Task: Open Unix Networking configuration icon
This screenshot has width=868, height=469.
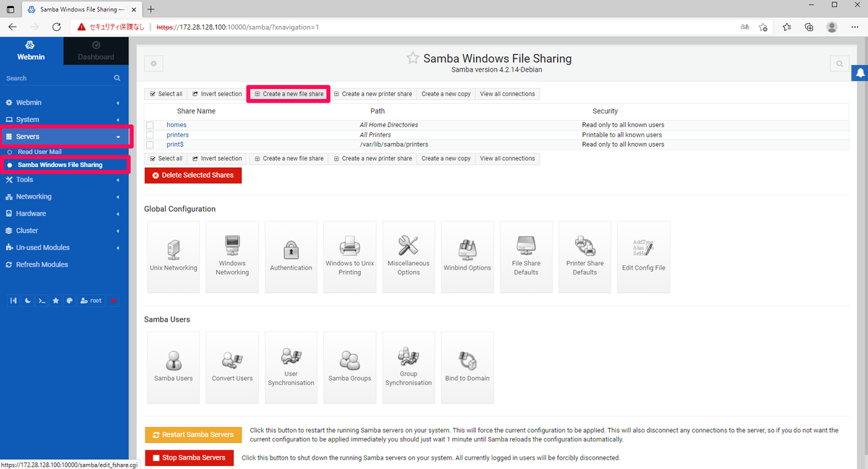Action: [x=173, y=257]
